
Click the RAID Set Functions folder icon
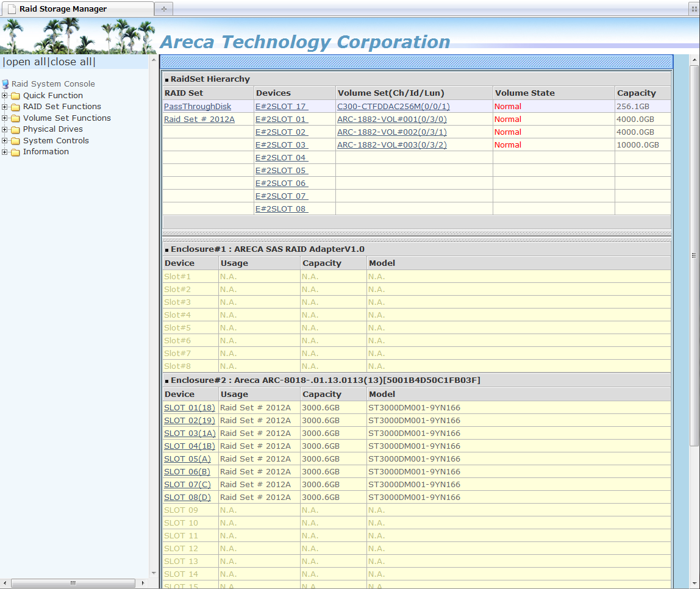click(15, 107)
